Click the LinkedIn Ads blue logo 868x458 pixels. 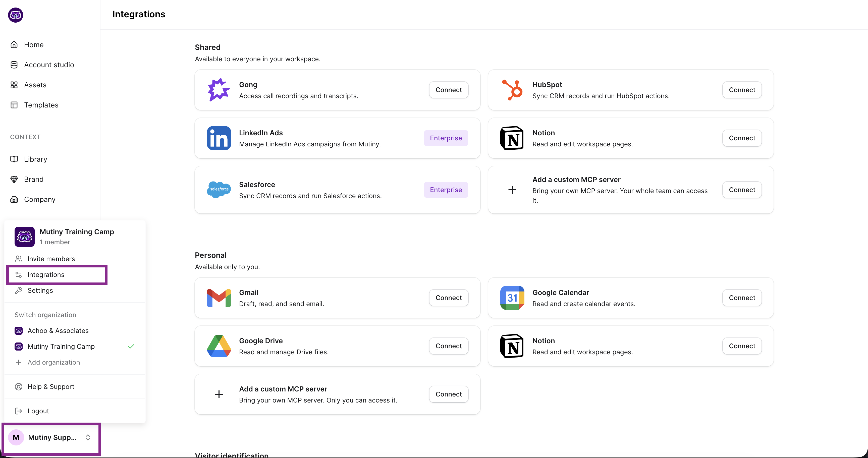(x=219, y=138)
